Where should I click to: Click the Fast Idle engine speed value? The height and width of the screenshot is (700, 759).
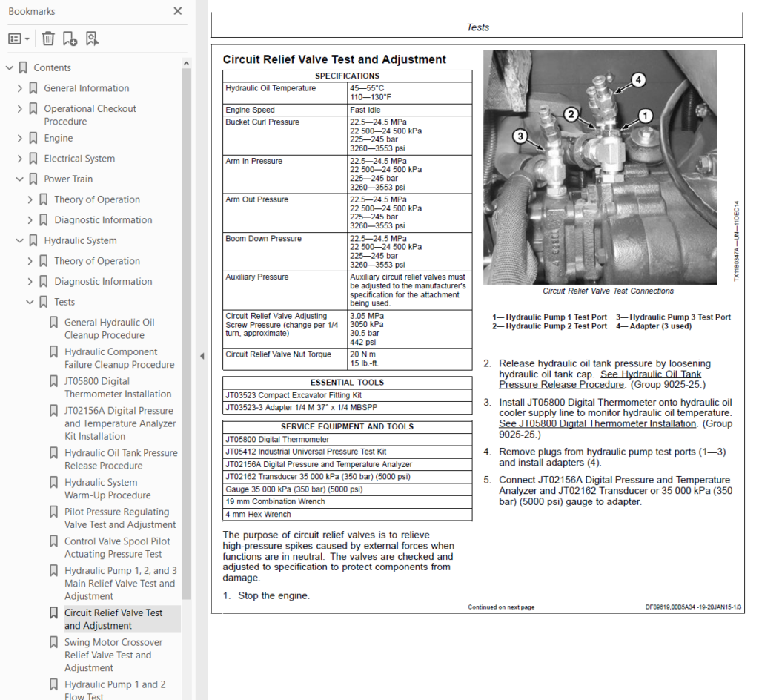click(x=365, y=110)
